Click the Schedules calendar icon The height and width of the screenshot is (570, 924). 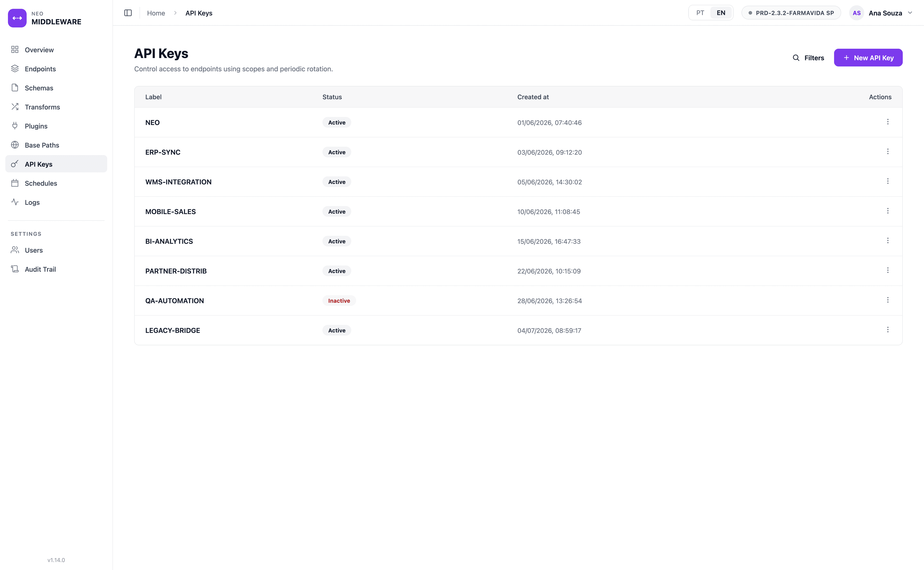click(15, 183)
